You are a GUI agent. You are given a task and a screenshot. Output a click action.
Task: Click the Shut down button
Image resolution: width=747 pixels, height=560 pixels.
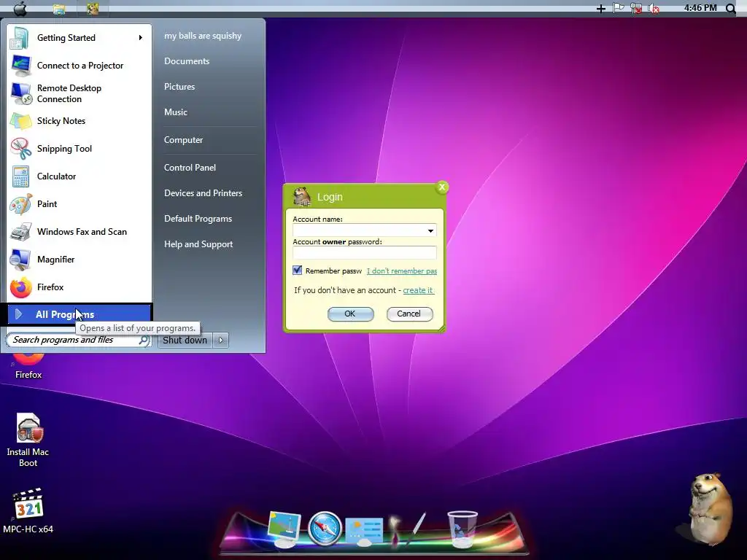tap(185, 340)
